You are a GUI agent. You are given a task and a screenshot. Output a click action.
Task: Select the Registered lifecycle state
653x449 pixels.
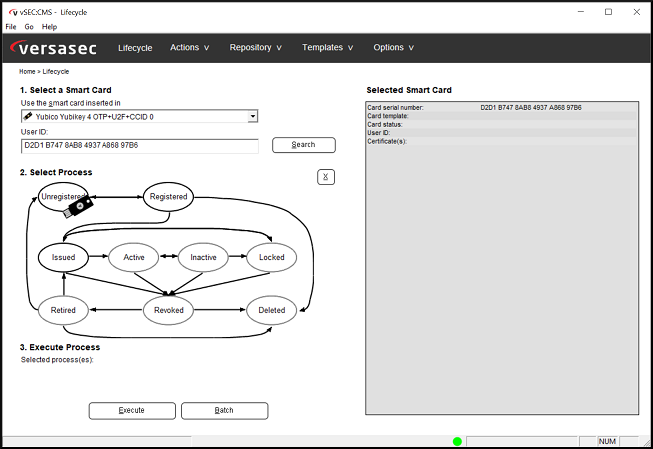click(x=168, y=196)
